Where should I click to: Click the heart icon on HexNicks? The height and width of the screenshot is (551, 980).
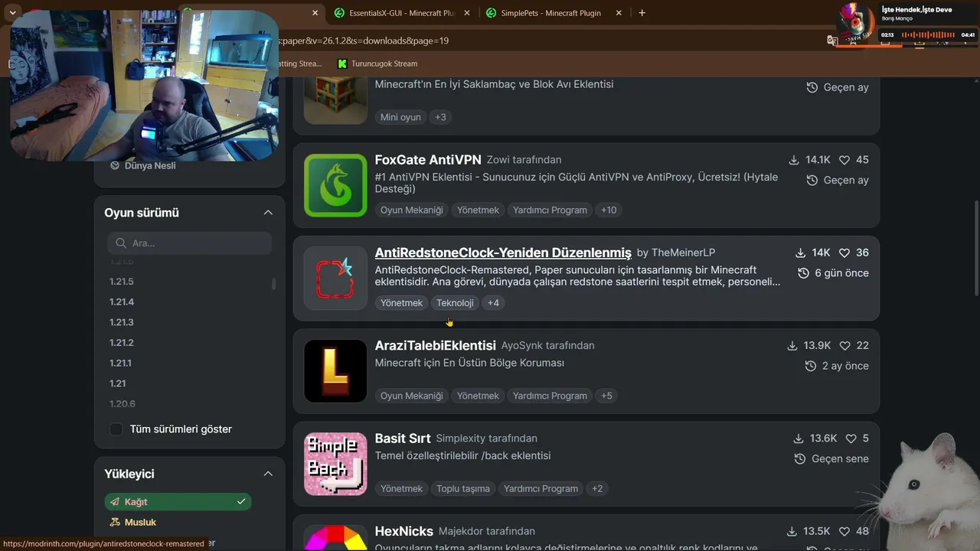point(844,531)
